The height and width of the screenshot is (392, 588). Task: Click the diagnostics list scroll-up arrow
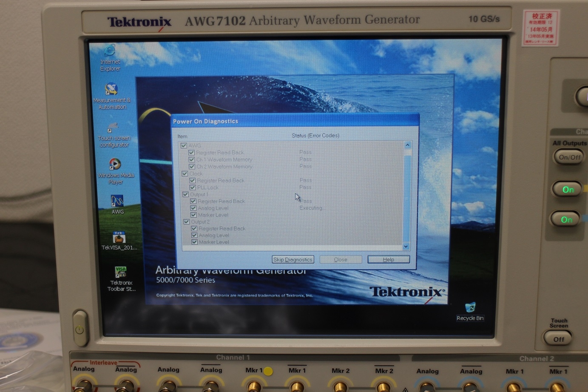click(407, 145)
